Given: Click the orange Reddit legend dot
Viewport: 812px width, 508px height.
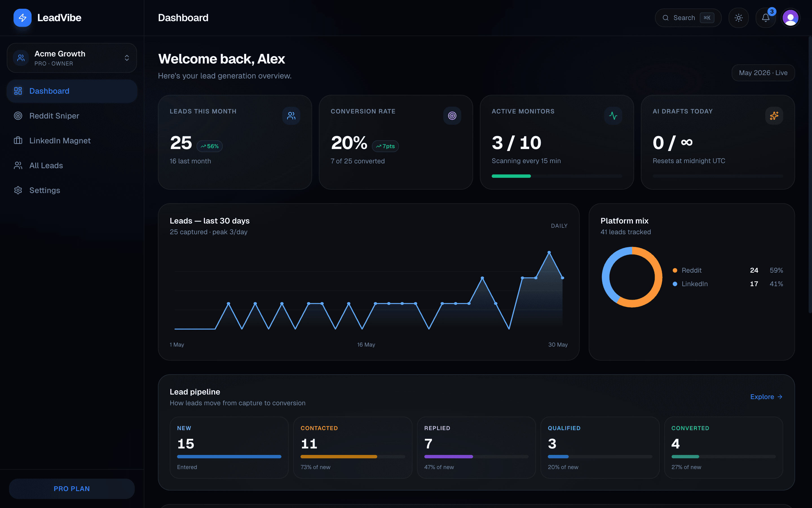Looking at the screenshot, I should click(x=675, y=270).
